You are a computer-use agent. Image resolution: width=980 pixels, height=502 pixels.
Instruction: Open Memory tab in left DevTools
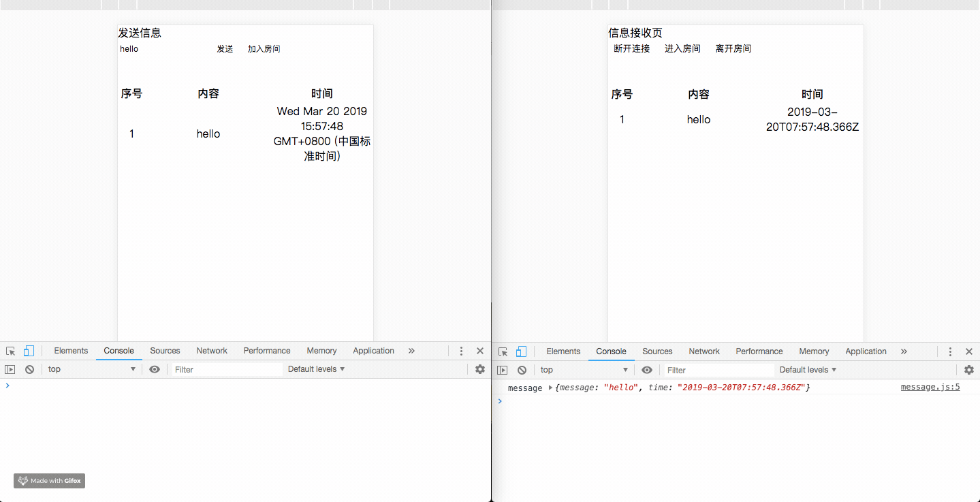[321, 351]
